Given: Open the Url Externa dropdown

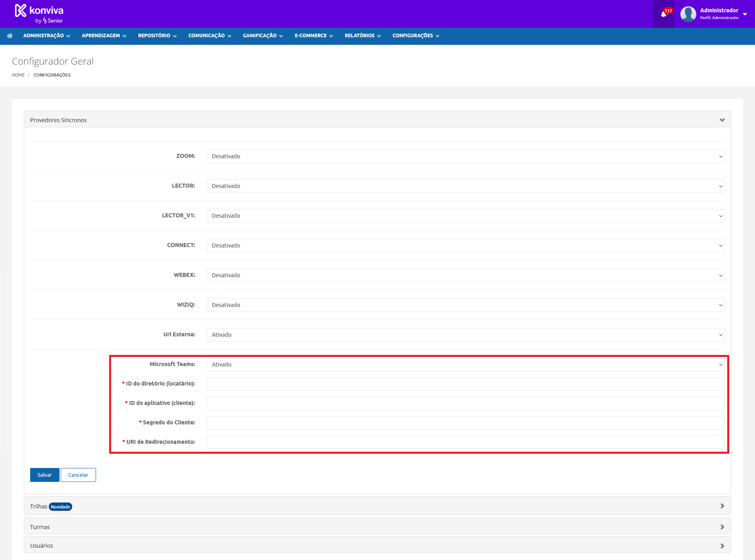Looking at the screenshot, I should [x=465, y=335].
